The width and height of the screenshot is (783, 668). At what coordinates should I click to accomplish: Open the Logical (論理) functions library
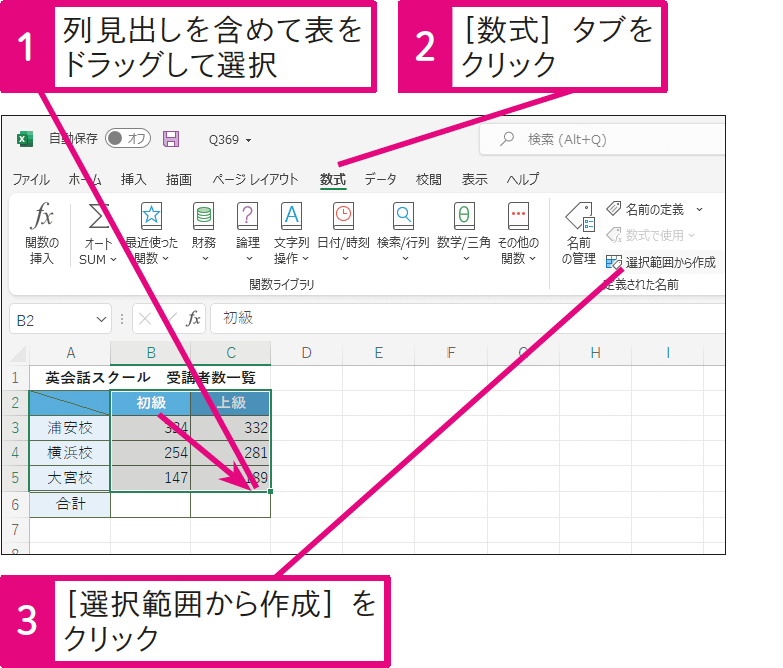pos(247,216)
